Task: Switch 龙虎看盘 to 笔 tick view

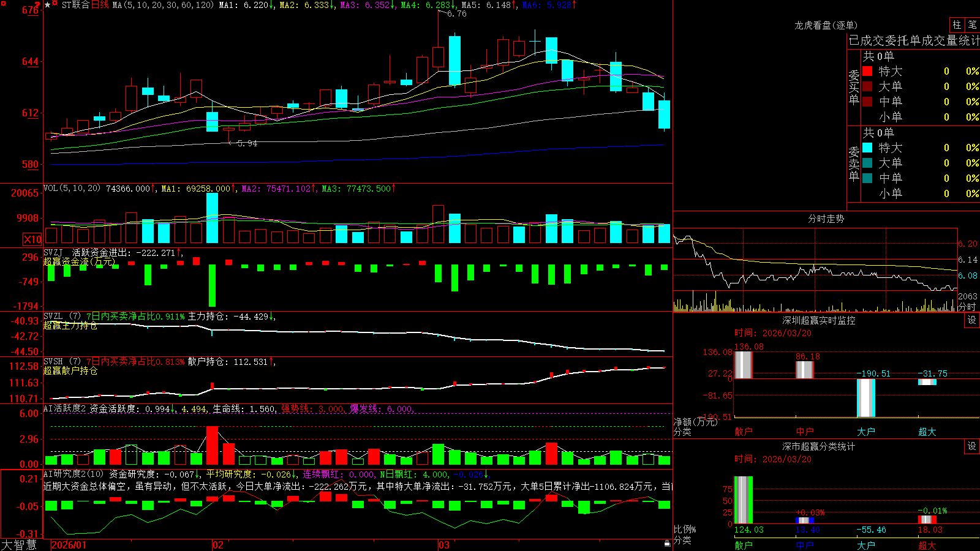Action: [x=973, y=24]
